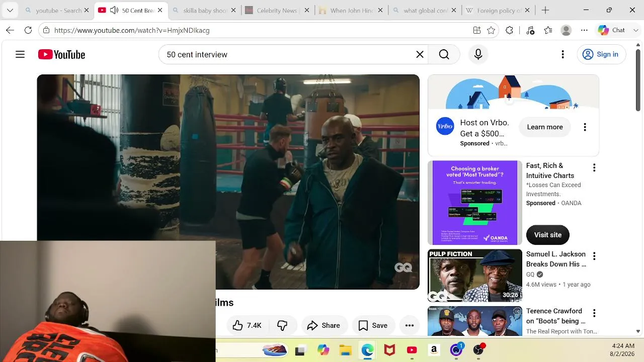Open 'Fast, Rich & Intuitive Charts' ad title
644x362 pixels.
click(550, 170)
